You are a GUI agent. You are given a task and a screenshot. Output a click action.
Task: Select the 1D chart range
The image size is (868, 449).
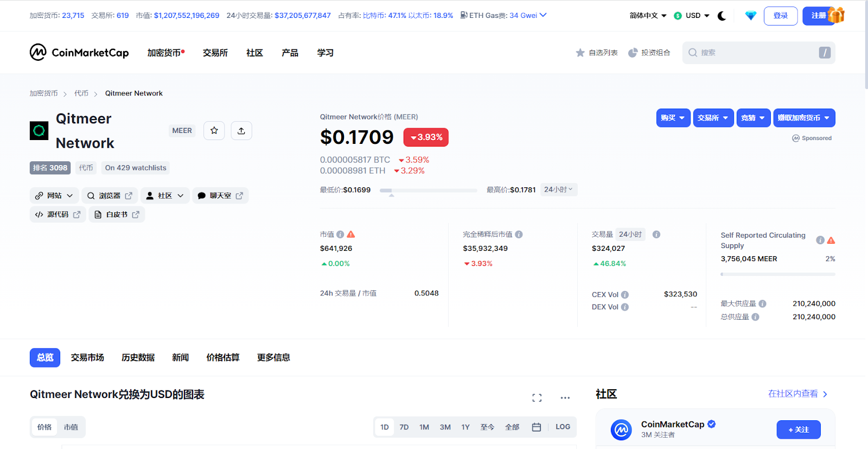click(x=385, y=427)
